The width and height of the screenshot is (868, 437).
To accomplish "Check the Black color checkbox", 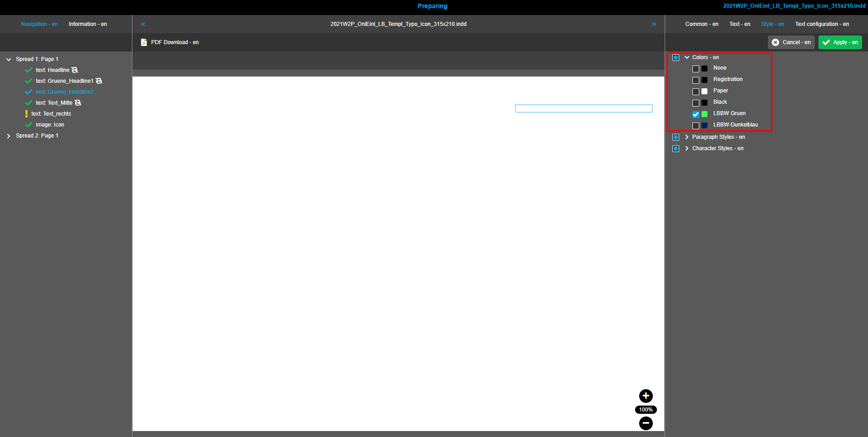I will click(x=696, y=103).
